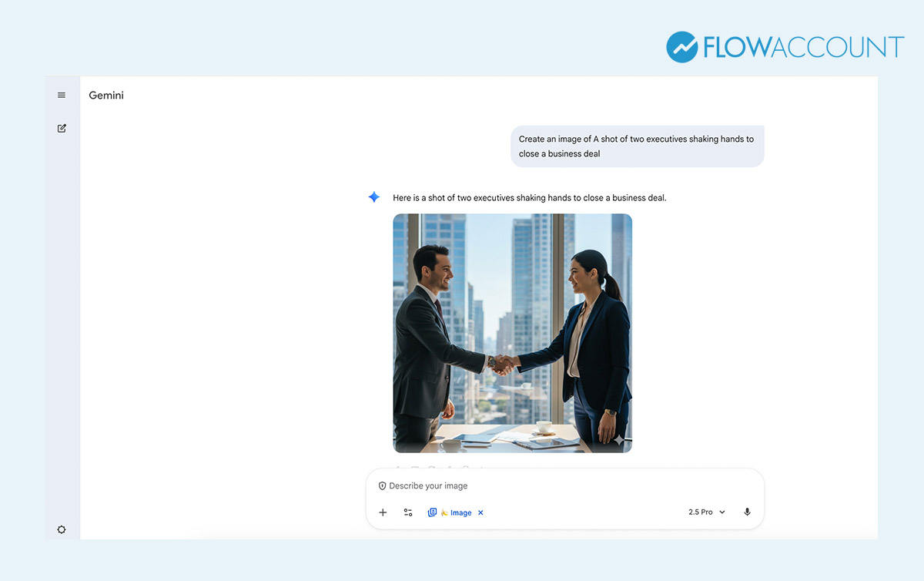The width and height of the screenshot is (924, 581).
Task: Click the blue Gemini sparkle icon
Action: pos(374,197)
